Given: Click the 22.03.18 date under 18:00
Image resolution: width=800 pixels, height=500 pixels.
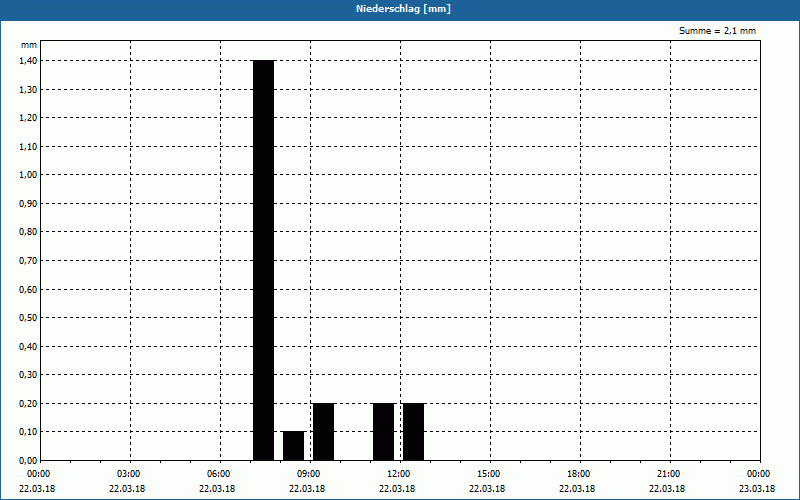Looking at the screenshot, I should [577, 489].
